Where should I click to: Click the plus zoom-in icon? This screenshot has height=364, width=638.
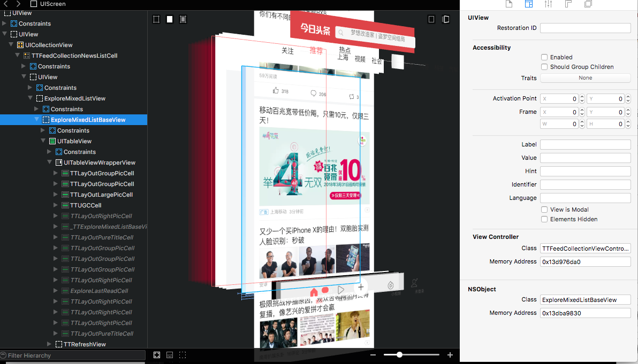(x=450, y=355)
